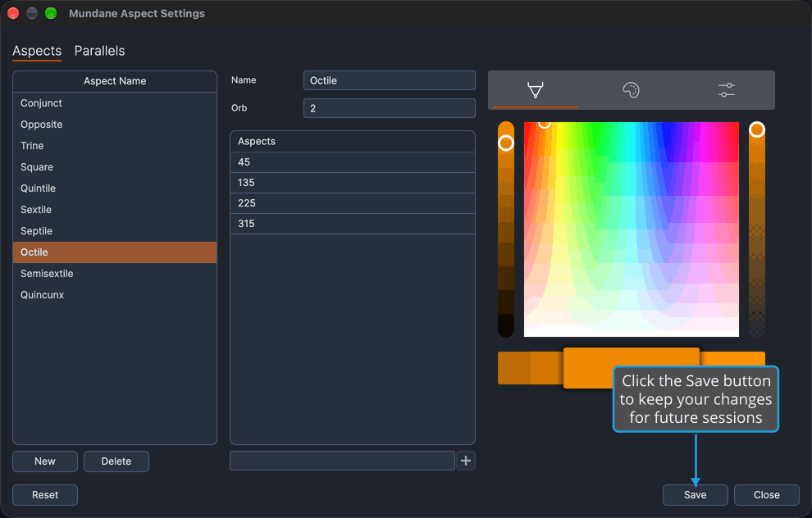Select Semisextile in the aspect list
The image size is (812, 518).
pos(115,273)
